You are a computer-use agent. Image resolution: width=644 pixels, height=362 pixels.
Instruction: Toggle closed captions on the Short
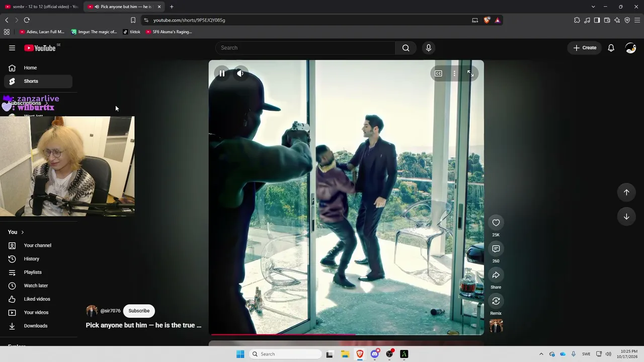[x=439, y=73]
